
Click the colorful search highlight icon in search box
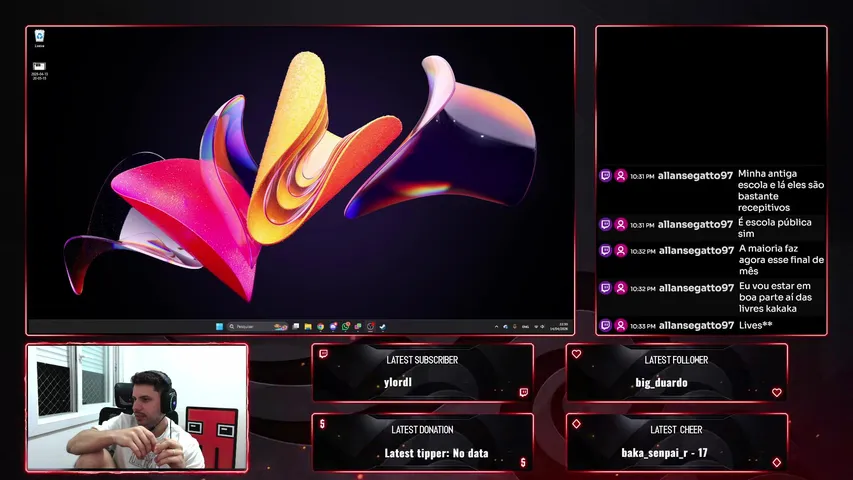[280, 327]
